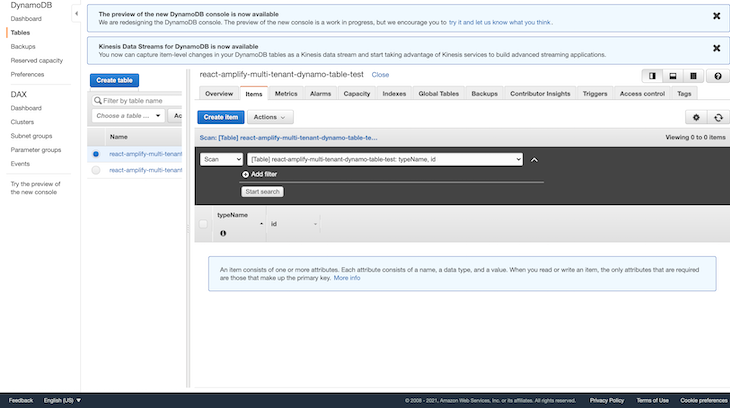The image size is (730, 408).
Task: Open the help question mark icon
Action: coord(717,75)
